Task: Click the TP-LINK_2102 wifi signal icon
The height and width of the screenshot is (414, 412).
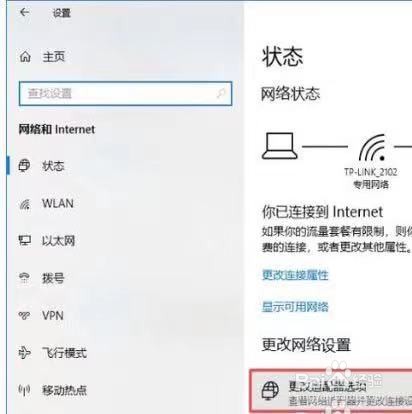Action: coord(372,147)
